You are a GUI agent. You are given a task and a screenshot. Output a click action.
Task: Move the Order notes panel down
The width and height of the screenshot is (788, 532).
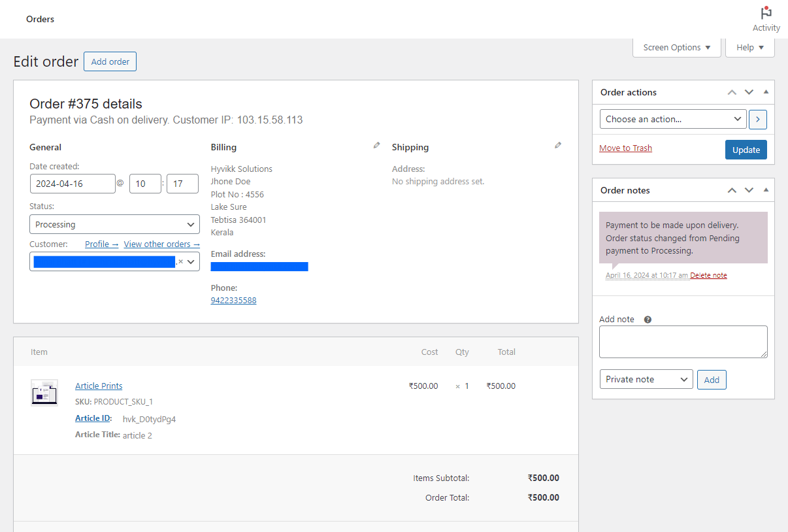[749, 190]
